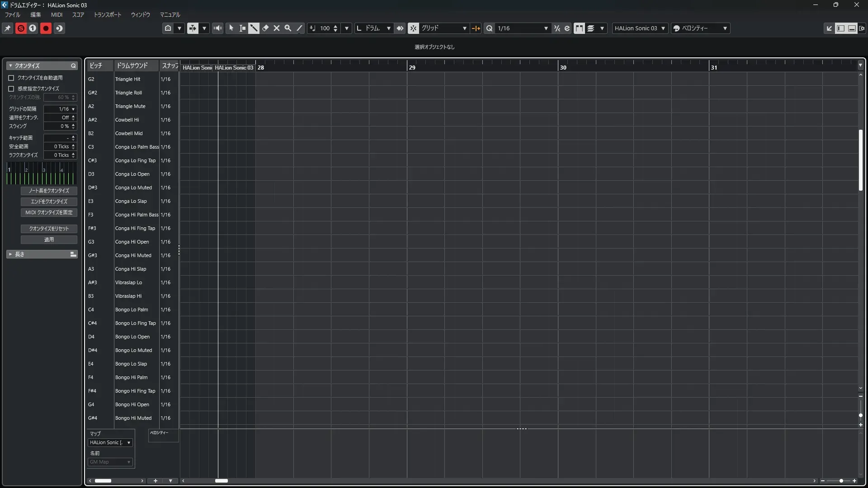The image size is (868, 488).
Task: Open the MIDI menu
Action: [57, 15]
